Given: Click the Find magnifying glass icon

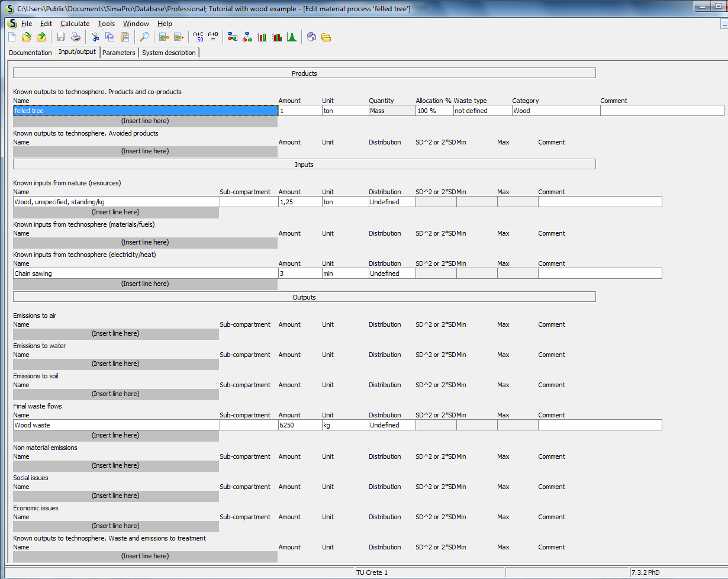Looking at the screenshot, I should [144, 37].
